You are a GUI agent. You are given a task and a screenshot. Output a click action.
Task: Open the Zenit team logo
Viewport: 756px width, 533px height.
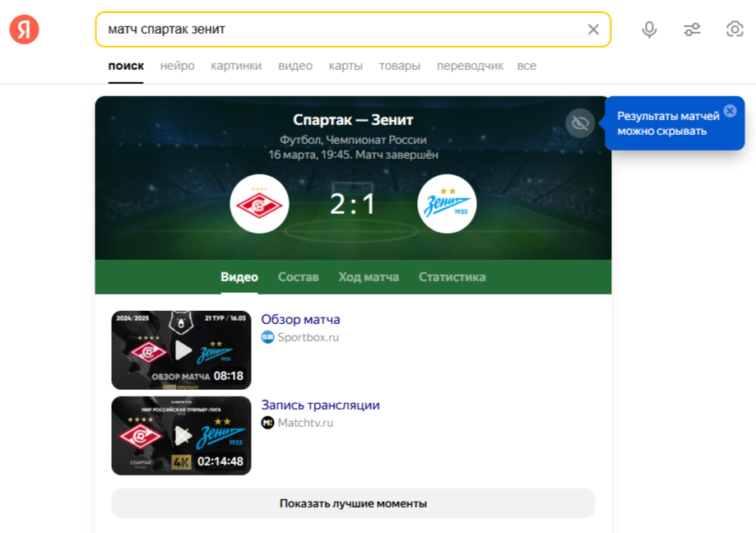tap(447, 204)
